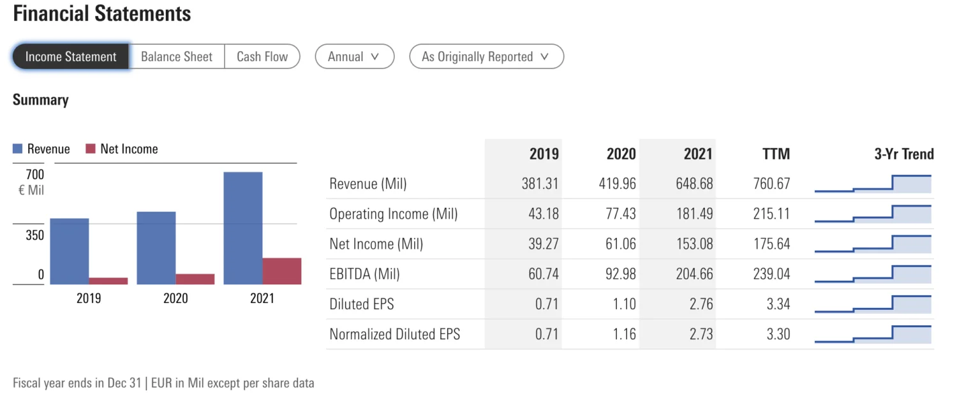The image size is (980, 403).
Task: Click the blue Revenue legend swatch
Action: click(18, 149)
